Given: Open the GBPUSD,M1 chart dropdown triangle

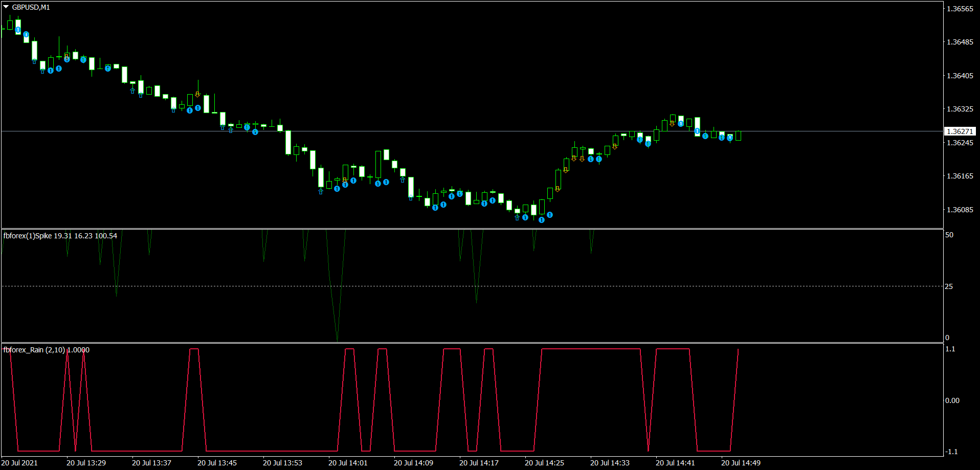Looking at the screenshot, I should (6, 7).
